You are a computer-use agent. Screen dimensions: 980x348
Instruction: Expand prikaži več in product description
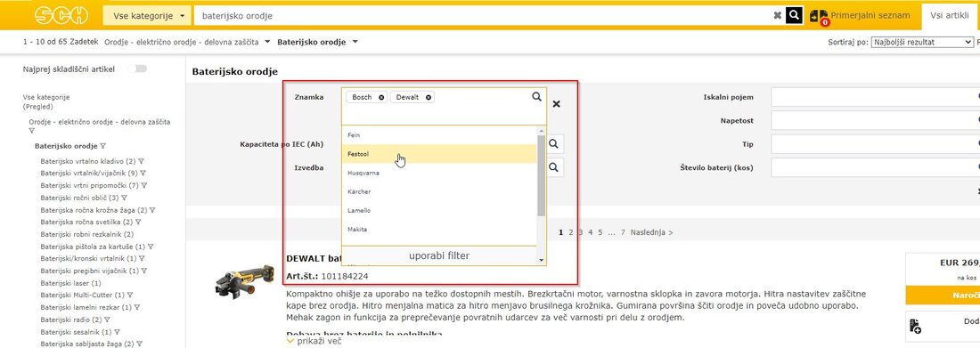(314, 342)
